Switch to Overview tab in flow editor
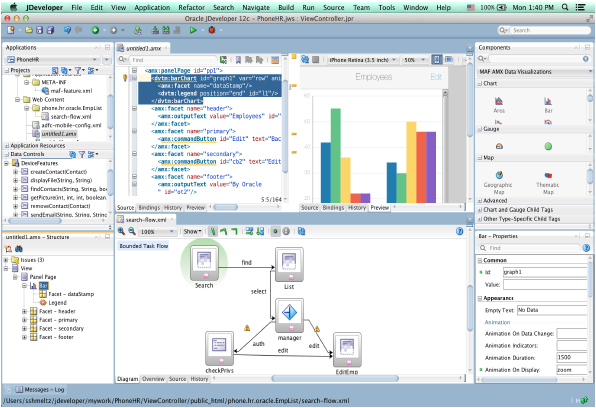 (x=153, y=379)
